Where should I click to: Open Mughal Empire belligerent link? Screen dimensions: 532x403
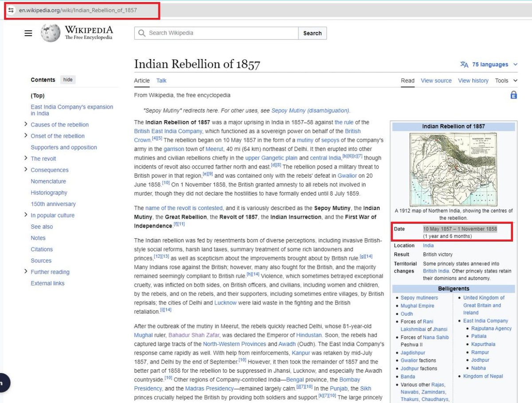pos(417,306)
